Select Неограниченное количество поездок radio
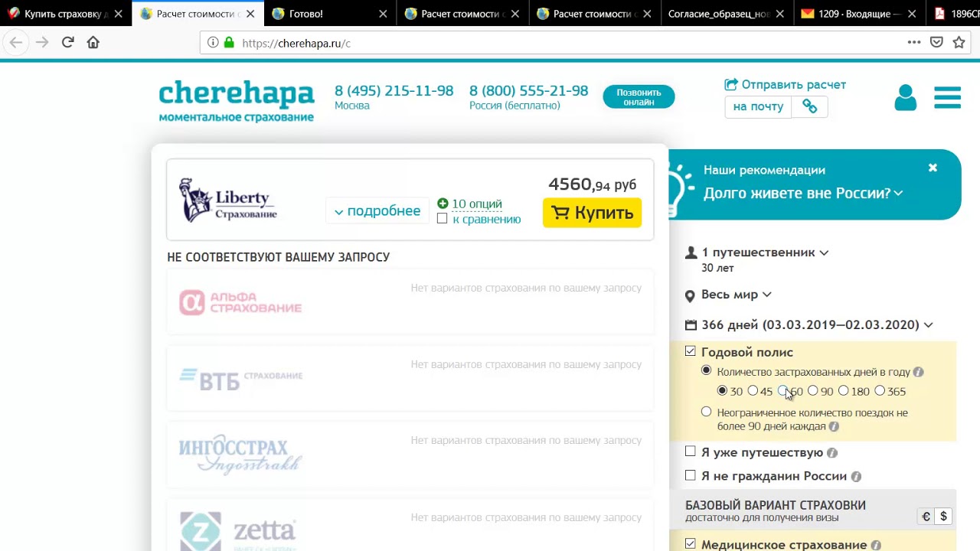The width and height of the screenshot is (980, 551). tap(707, 412)
